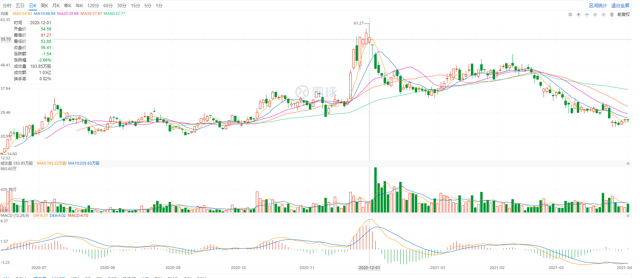Click the 最低价 53.80 row in tooltip
Image resolution: width=644 pixels, height=278 pixels.
click(x=33, y=41)
